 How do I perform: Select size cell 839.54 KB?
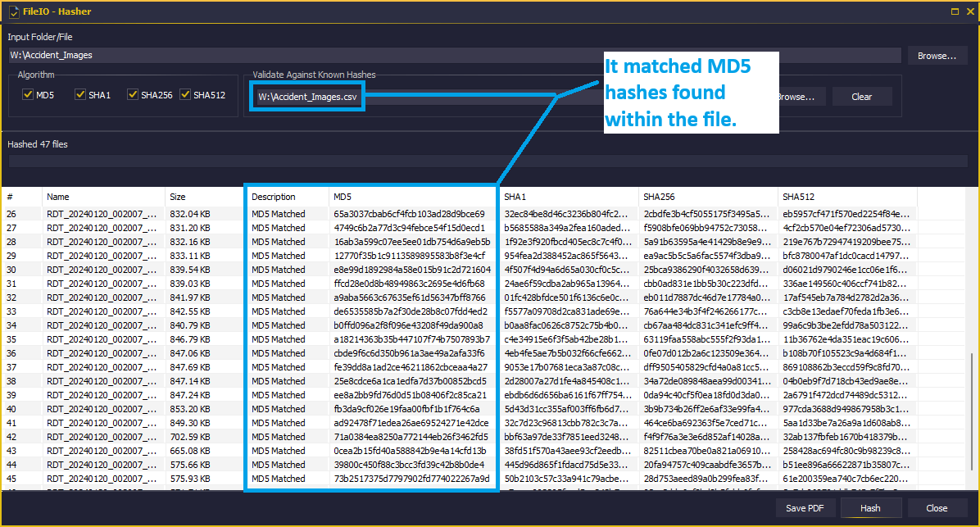190,270
